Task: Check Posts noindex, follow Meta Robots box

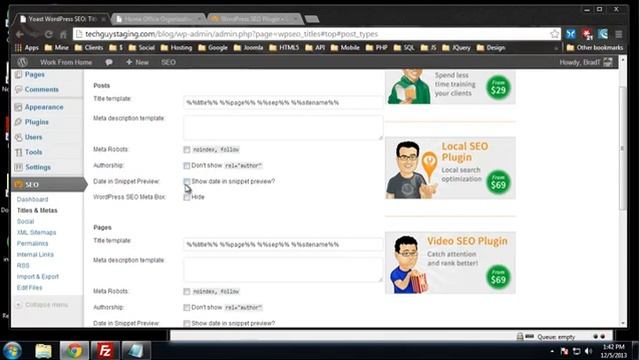Action: 187,150
